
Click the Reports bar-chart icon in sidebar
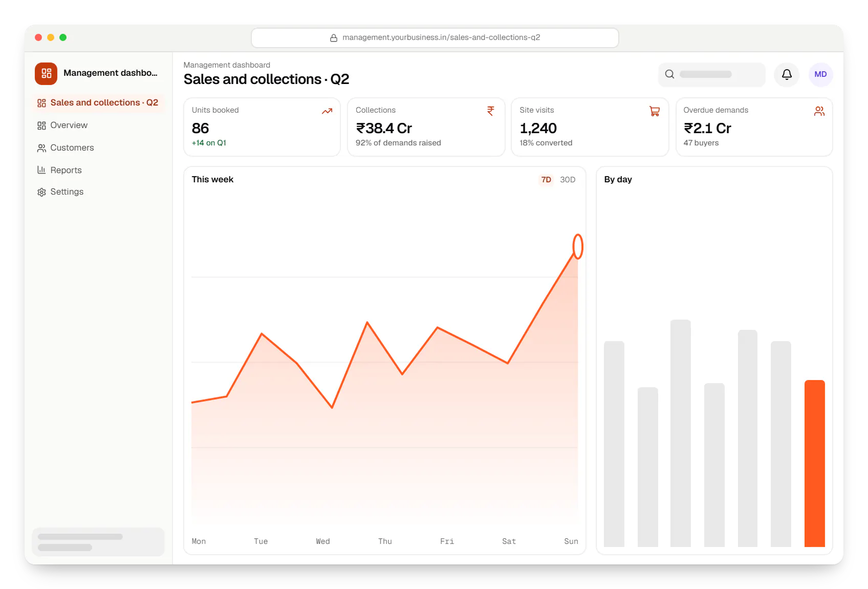41,170
